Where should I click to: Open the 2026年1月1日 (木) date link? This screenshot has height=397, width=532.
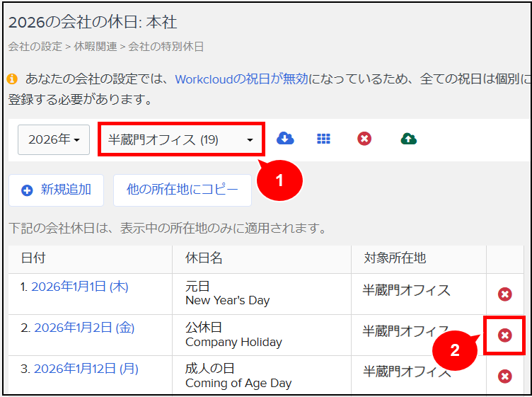(x=79, y=287)
